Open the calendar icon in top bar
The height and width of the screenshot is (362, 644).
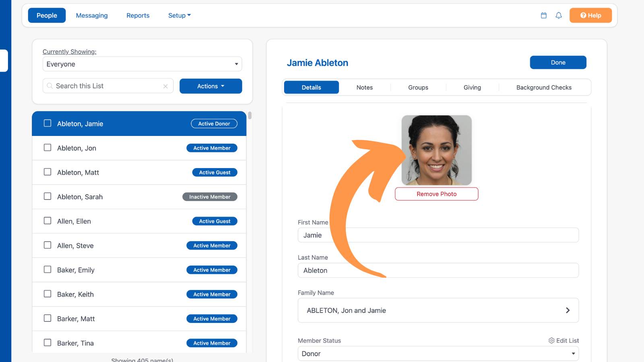click(x=543, y=15)
